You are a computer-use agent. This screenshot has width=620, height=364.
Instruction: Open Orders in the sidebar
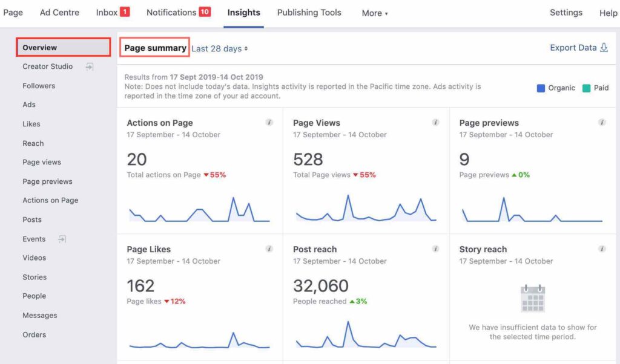[x=35, y=335]
